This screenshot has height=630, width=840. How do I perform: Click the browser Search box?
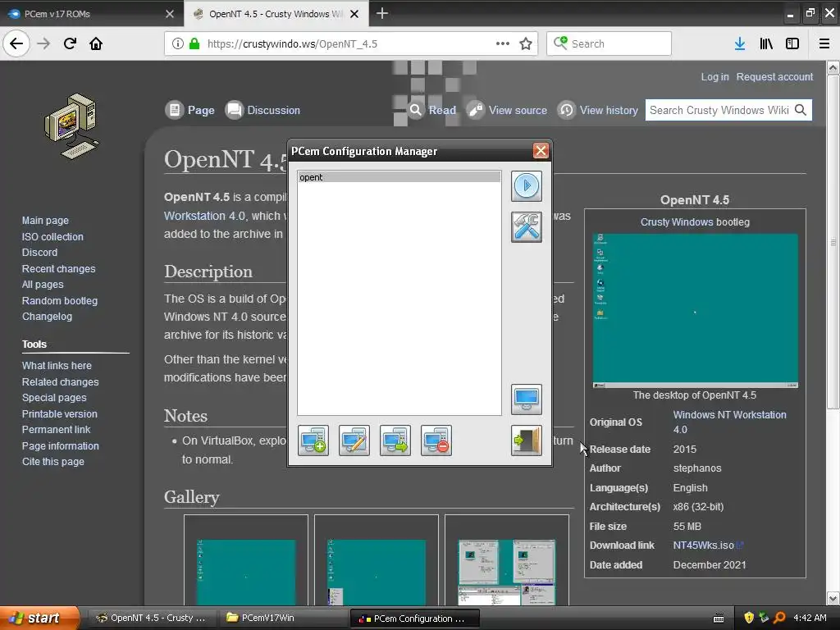pyautogui.click(x=609, y=43)
